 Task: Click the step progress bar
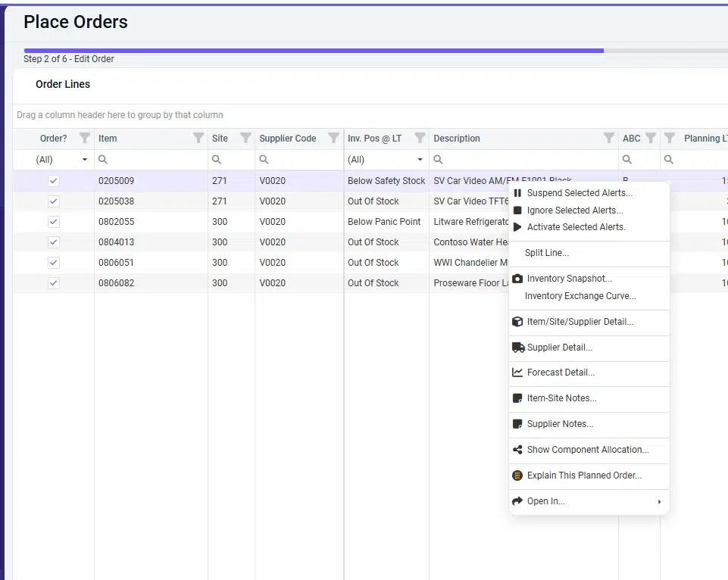tap(376, 51)
